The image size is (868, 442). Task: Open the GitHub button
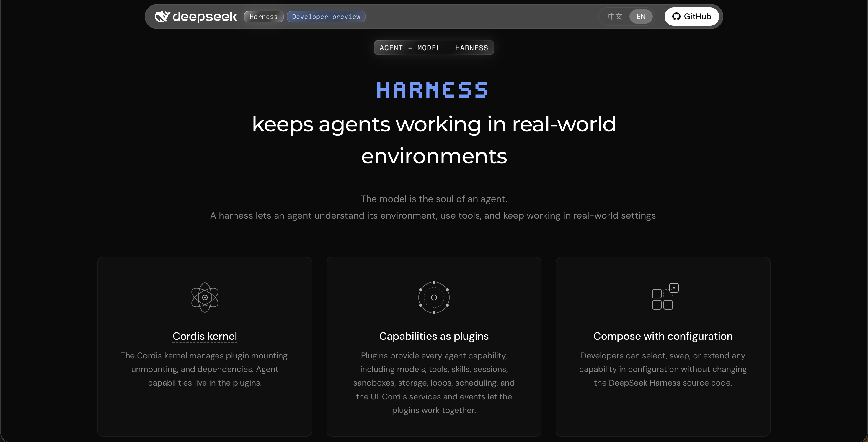pos(691,17)
